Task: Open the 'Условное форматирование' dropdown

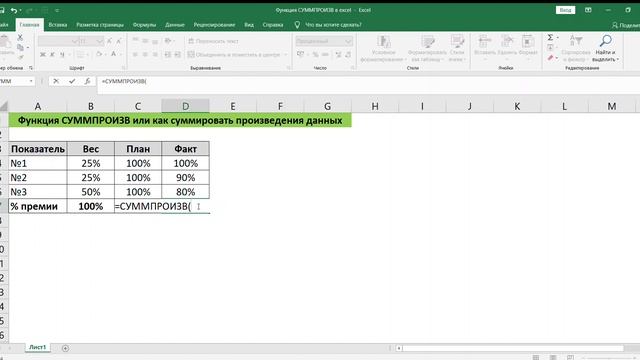Action: pos(383,49)
